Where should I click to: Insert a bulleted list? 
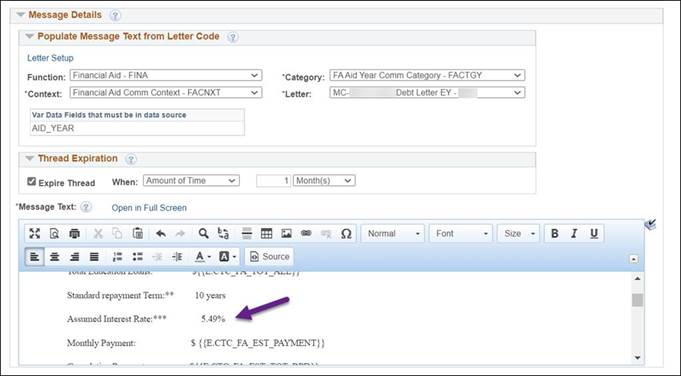[137, 257]
